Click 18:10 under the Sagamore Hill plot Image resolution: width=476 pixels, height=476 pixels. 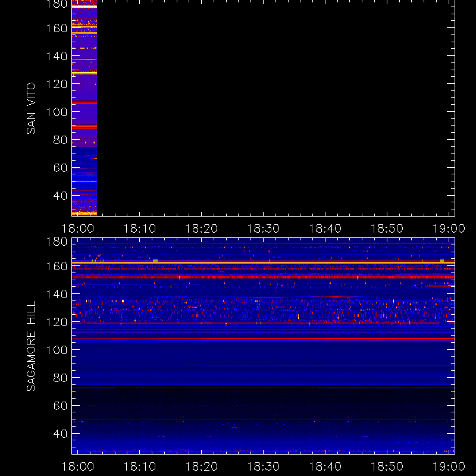click(x=140, y=466)
